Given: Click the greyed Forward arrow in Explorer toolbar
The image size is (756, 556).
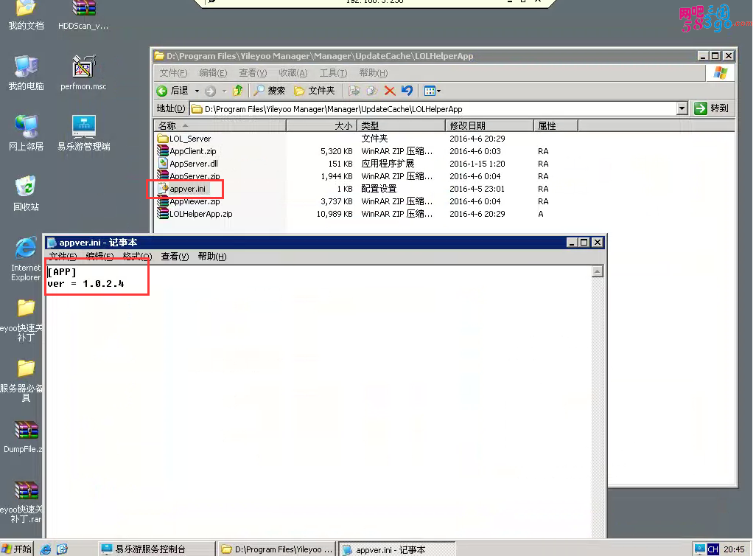Looking at the screenshot, I should point(210,91).
